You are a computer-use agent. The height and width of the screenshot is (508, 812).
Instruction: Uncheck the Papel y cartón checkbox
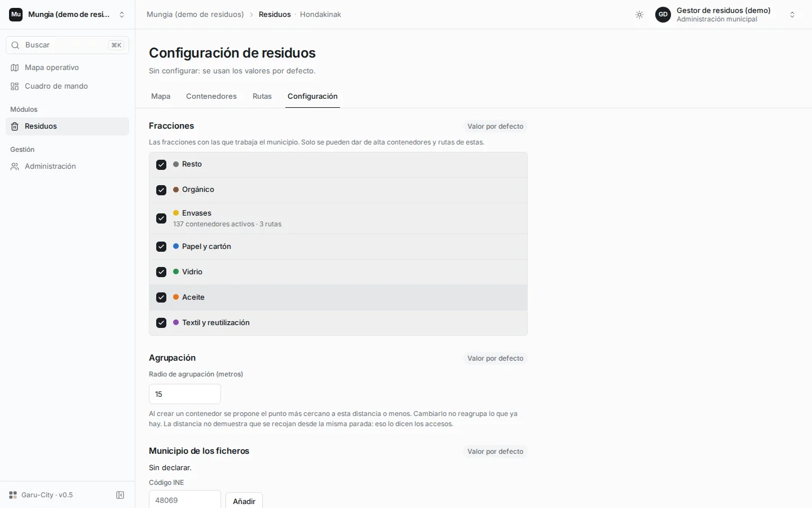(x=161, y=247)
